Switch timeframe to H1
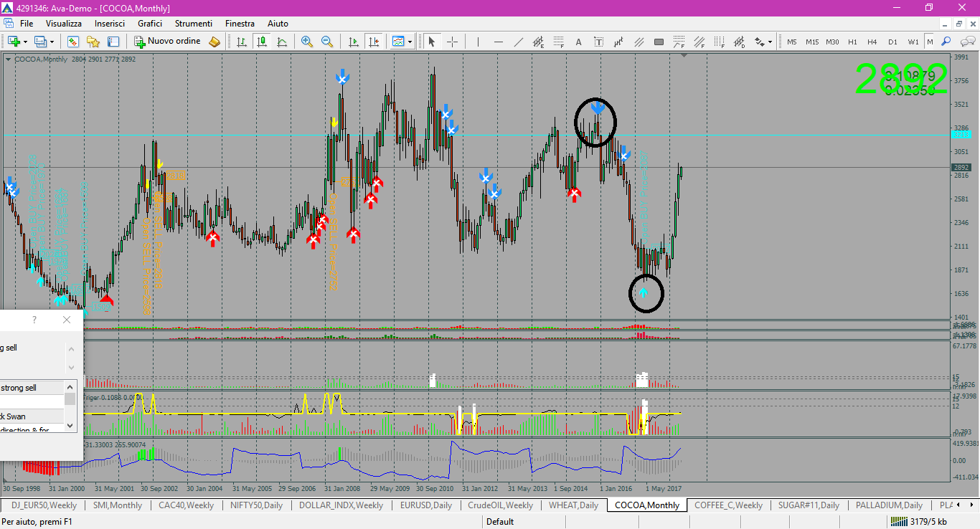This screenshot has height=529, width=980. click(x=852, y=42)
